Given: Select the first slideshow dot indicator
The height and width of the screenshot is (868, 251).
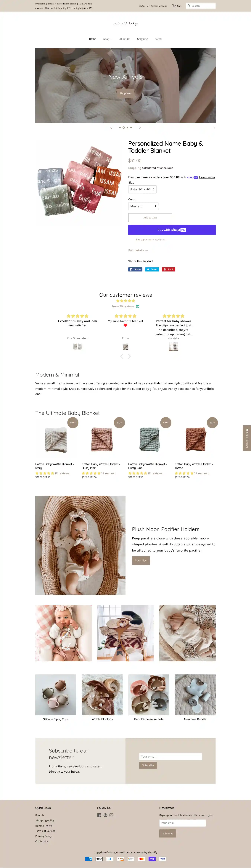Looking at the screenshot, I should coord(120,128).
